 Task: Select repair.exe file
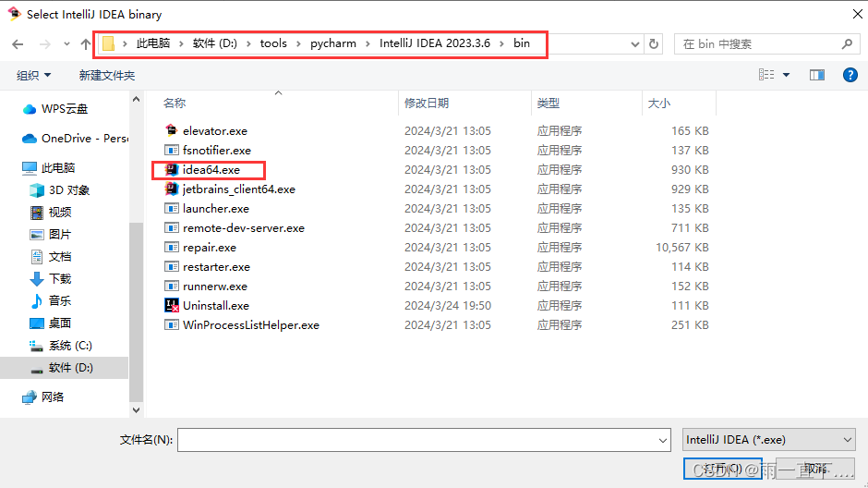210,248
